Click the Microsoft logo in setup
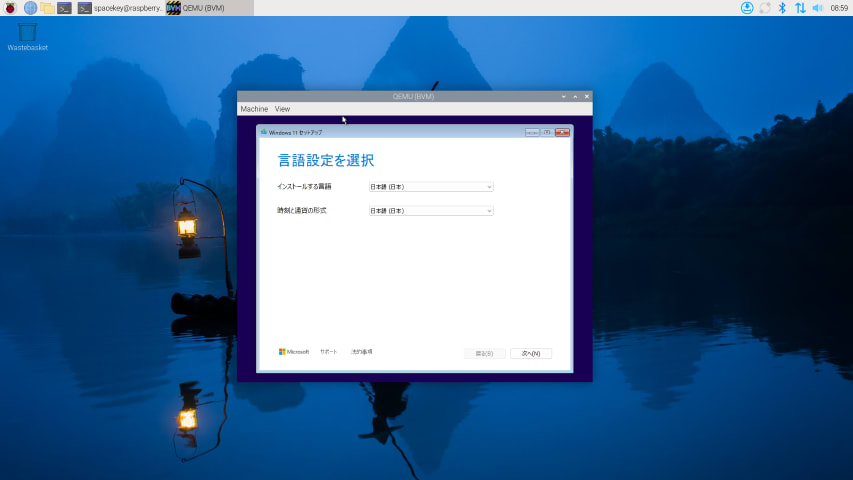 point(294,352)
